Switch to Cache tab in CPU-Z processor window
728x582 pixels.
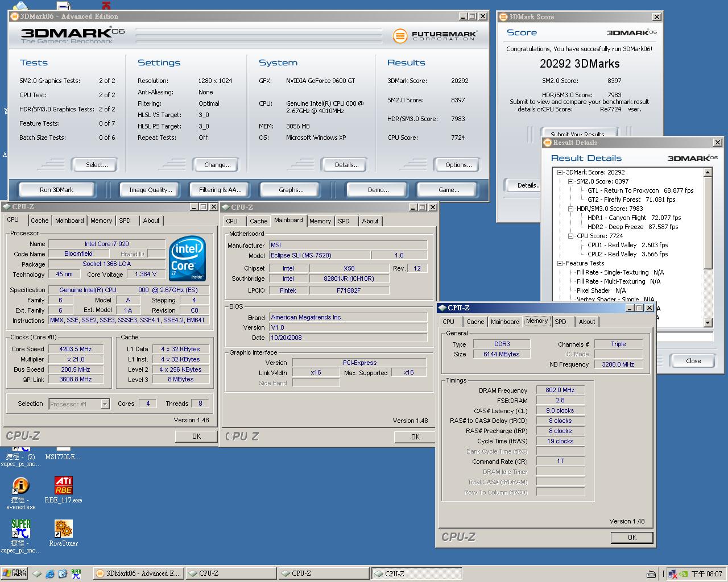[40, 221]
